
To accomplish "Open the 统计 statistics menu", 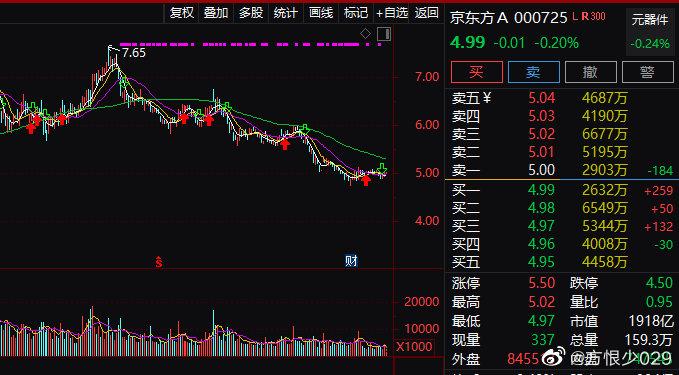I will (286, 13).
